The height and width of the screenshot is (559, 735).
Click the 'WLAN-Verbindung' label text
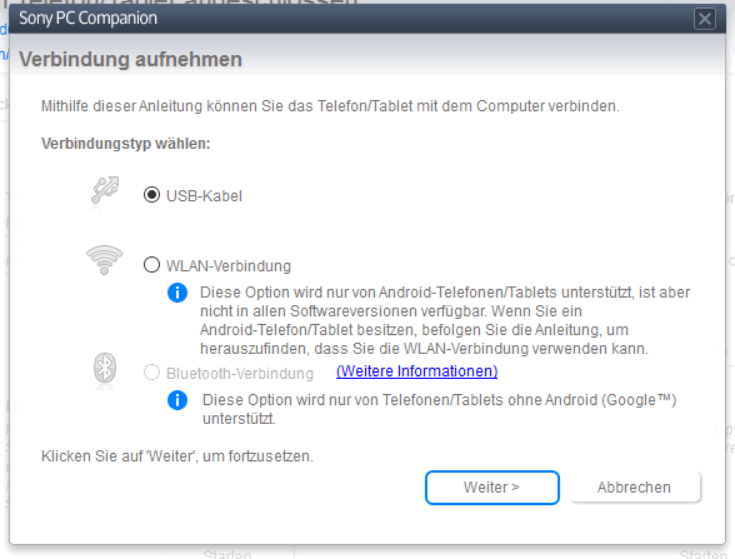(229, 266)
